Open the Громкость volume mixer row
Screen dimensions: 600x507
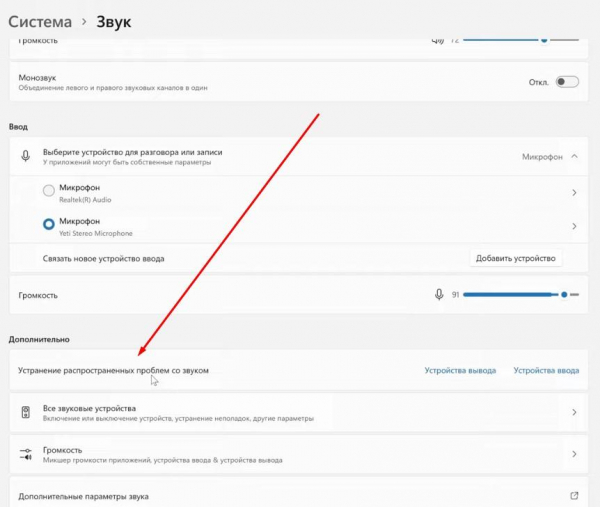[298, 454]
